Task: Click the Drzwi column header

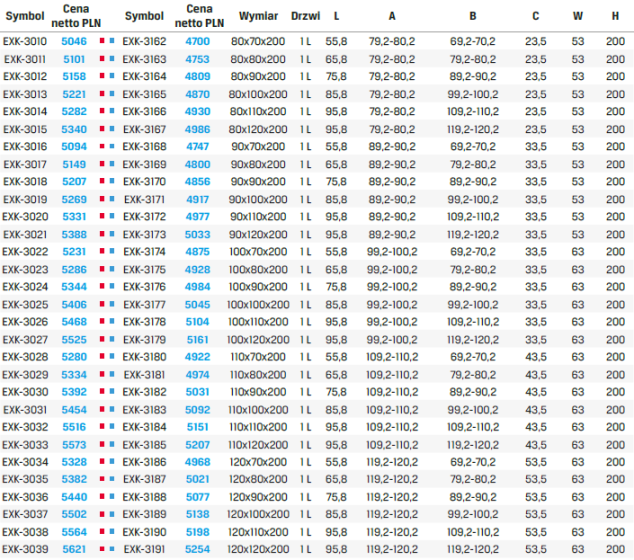Action: [x=305, y=16]
